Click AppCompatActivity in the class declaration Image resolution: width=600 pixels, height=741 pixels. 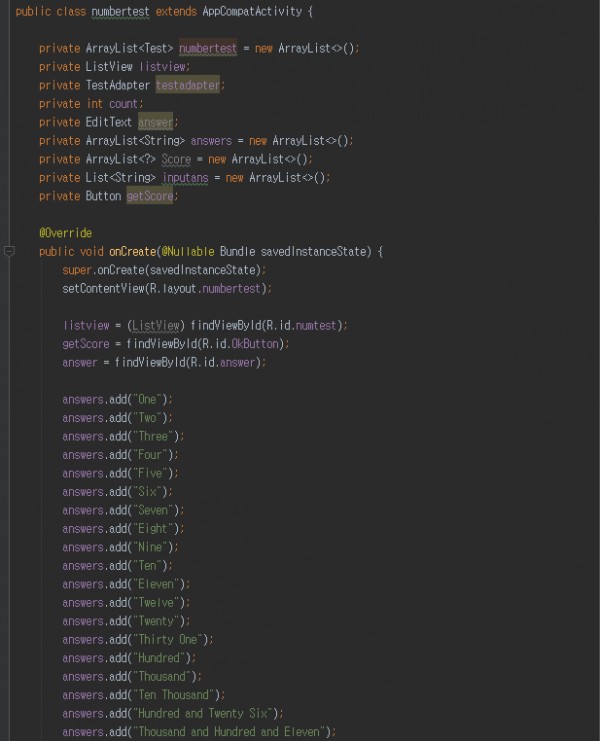(x=252, y=11)
